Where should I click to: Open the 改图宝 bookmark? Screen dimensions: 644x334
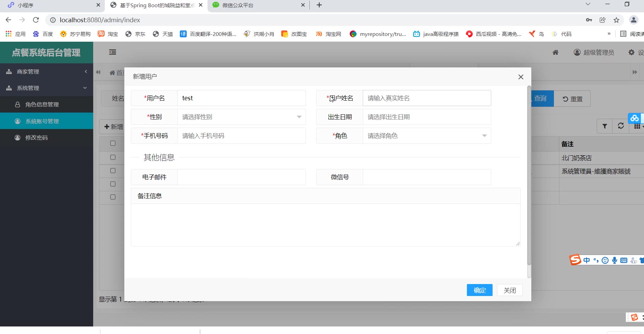click(294, 34)
